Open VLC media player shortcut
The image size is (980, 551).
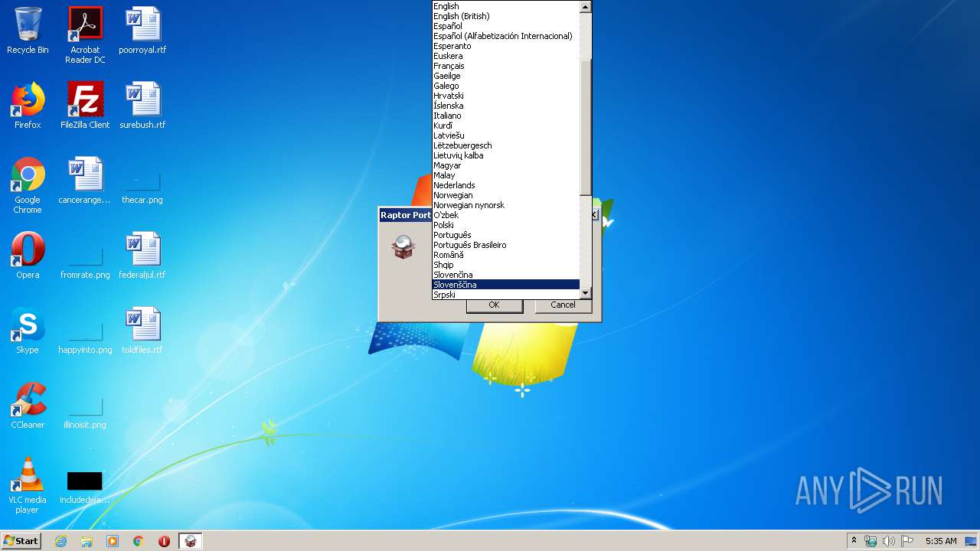(28, 485)
